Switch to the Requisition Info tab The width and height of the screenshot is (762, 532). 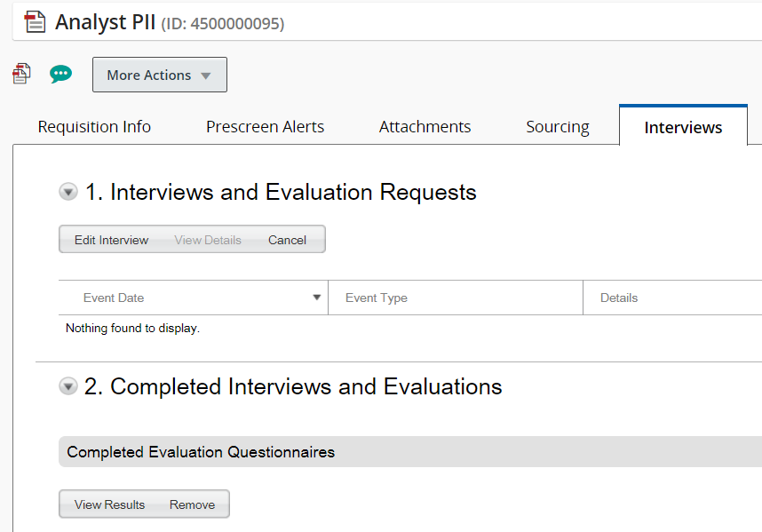coord(94,127)
